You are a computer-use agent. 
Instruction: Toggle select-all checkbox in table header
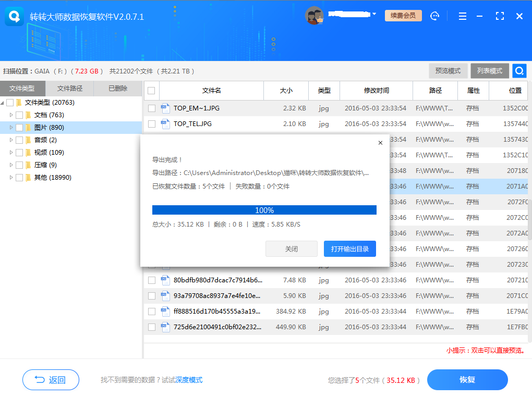151,91
